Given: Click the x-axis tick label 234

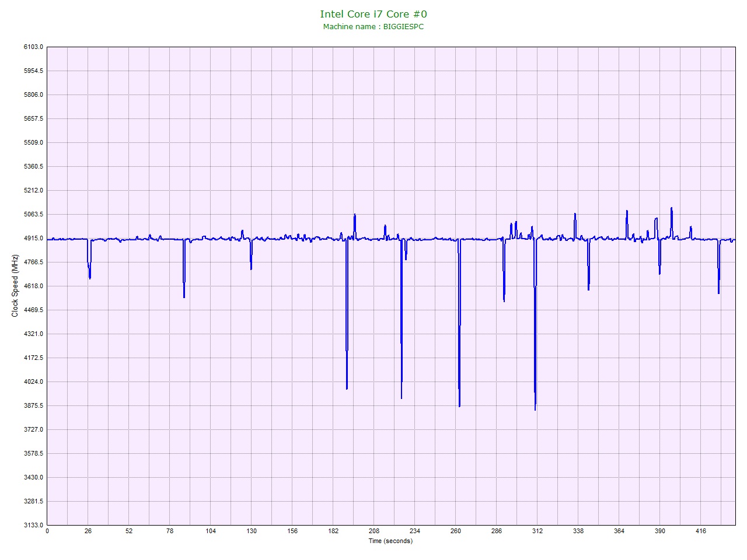Looking at the screenshot, I should click(415, 531).
